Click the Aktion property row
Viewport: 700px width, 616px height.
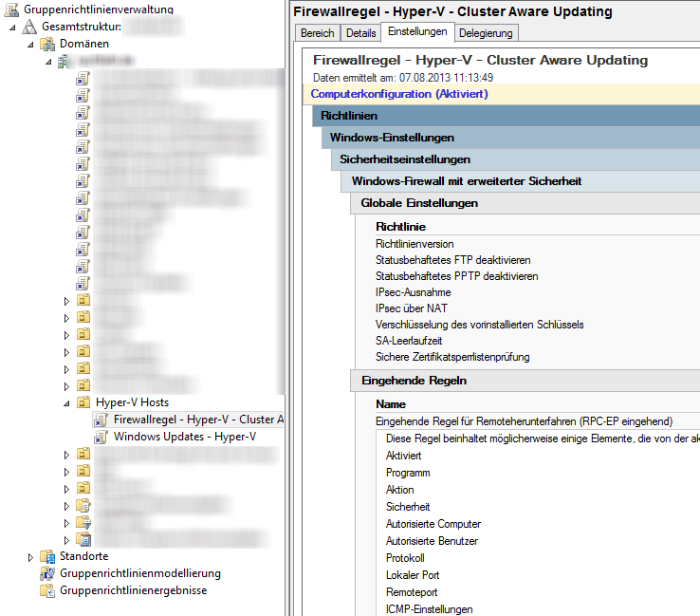pos(399,490)
